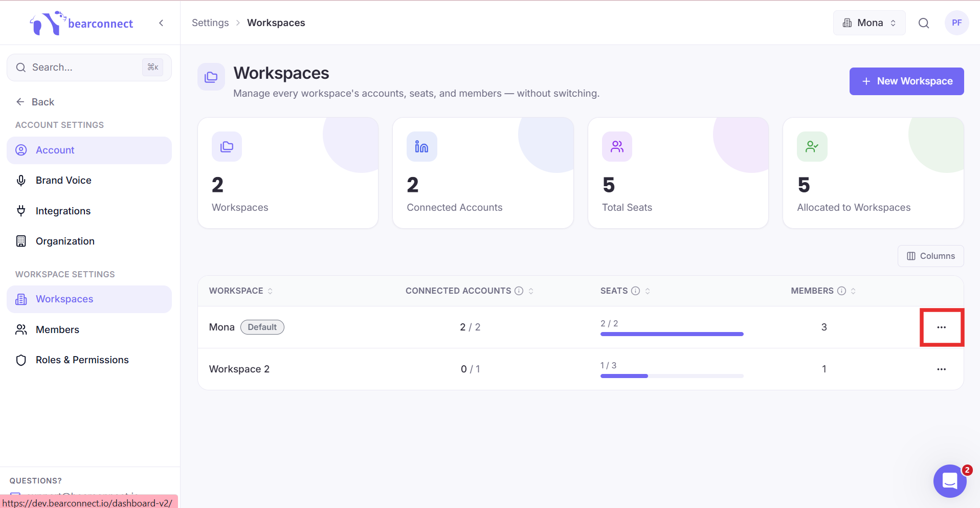Viewport: 980px width, 508px height.
Task: Click the Total Seats card icon
Action: [x=617, y=147]
